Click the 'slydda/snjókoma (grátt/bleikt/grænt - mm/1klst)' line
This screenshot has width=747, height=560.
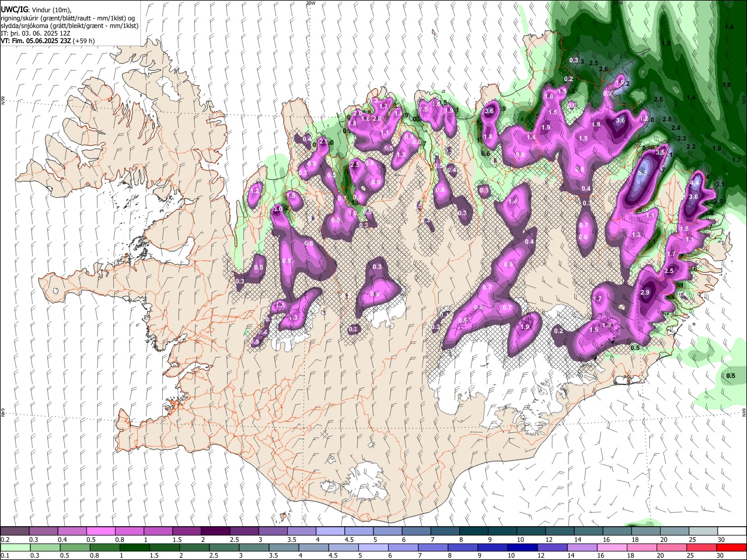pyautogui.click(x=69, y=26)
